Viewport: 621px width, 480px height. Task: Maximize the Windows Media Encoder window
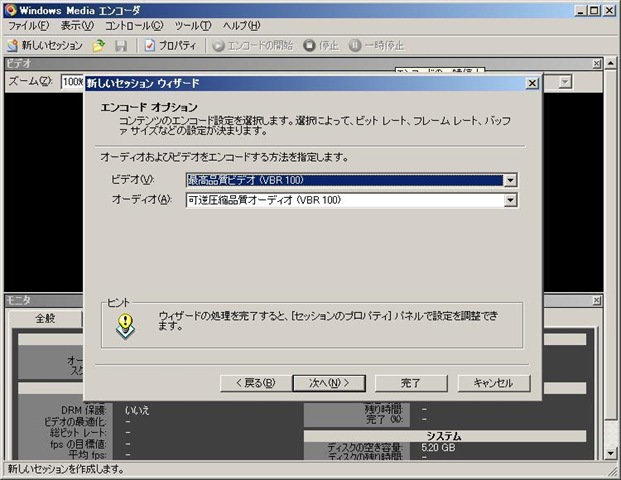click(x=594, y=11)
